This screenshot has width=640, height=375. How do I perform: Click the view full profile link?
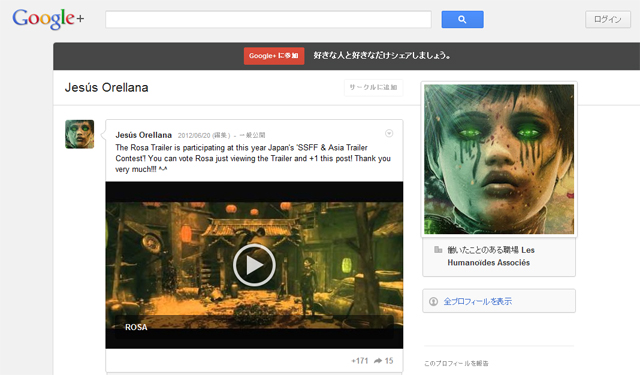click(x=478, y=302)
